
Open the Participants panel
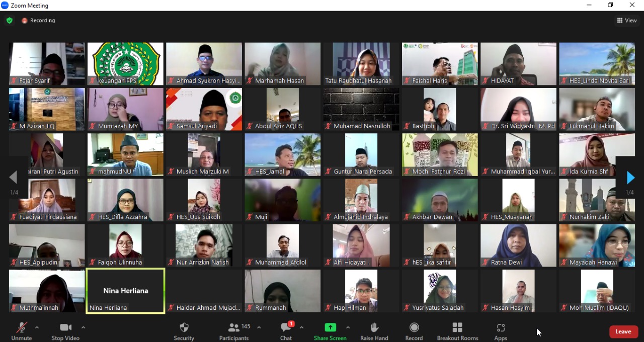234,331
